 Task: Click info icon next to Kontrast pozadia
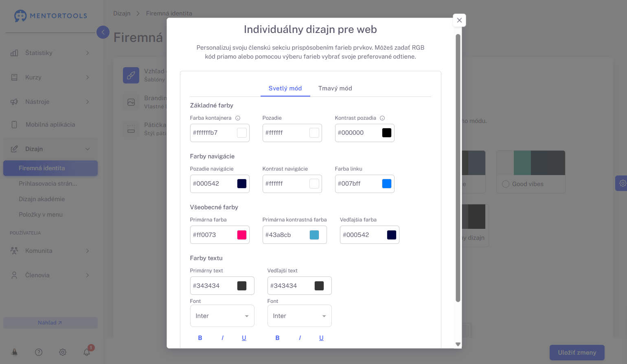click(382, 118)
